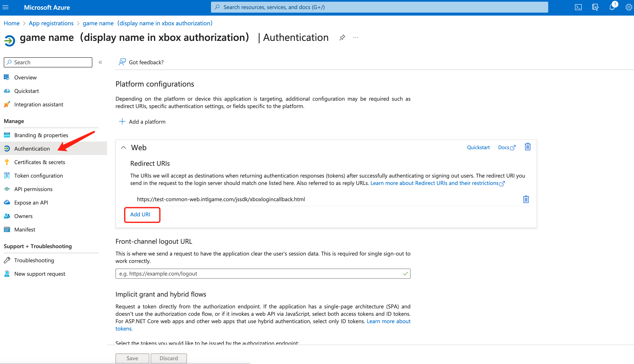The height and width of the screenshot is (364, 634).
Task: Open the hamburger portal menu
Action: coord(5,7)
